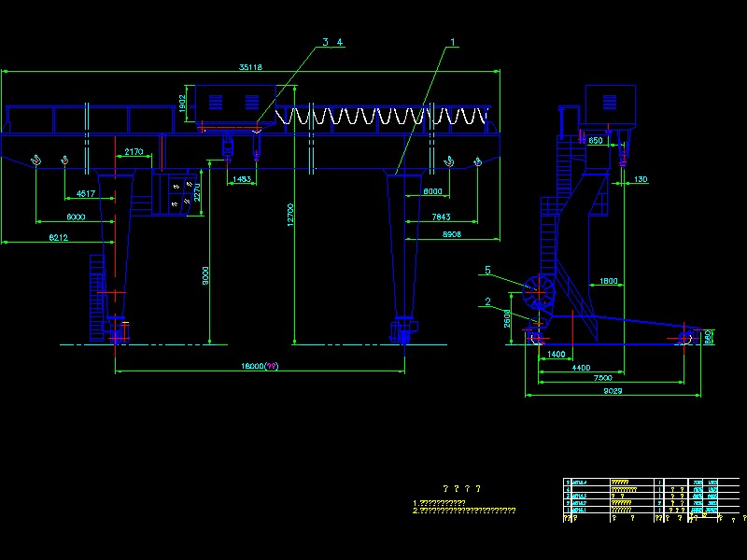Click the 1400 dimension text
Screen dimensions: 747x560
coord(556,354)
